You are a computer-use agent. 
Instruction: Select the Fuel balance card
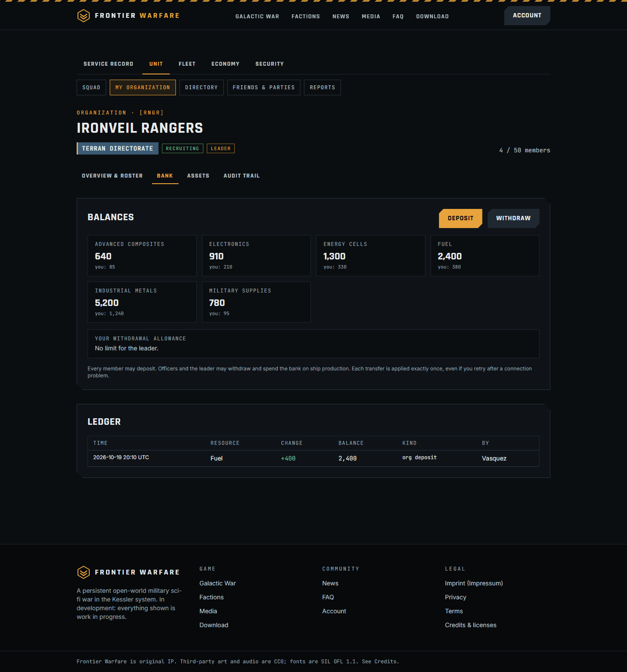coord(485,256)
